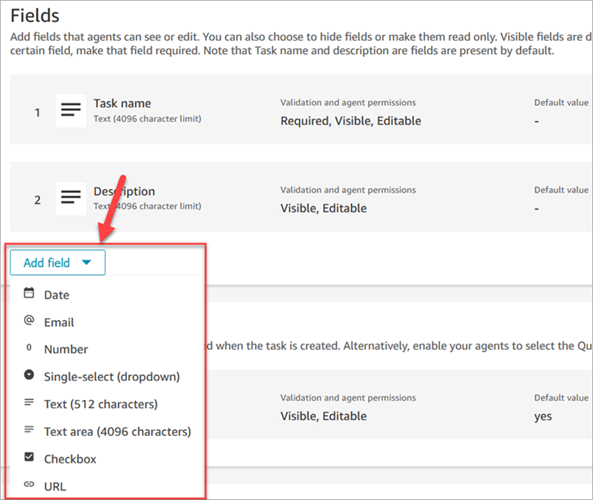Screen dimensions: 593x500
Task: Click Task name's 'Validation and agent permissions' label
Action: (x=348, y=102)
